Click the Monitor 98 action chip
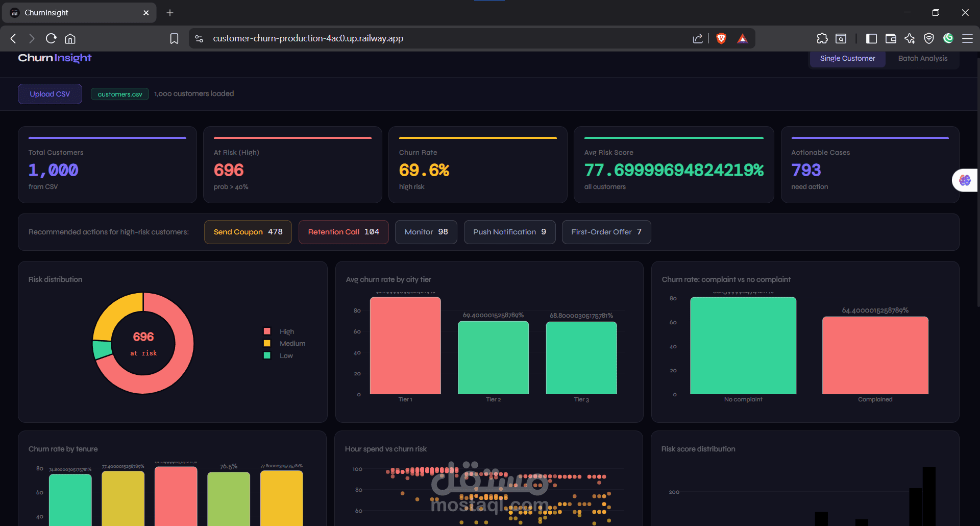The image size is (980, 526). click(x=426, y=232)
